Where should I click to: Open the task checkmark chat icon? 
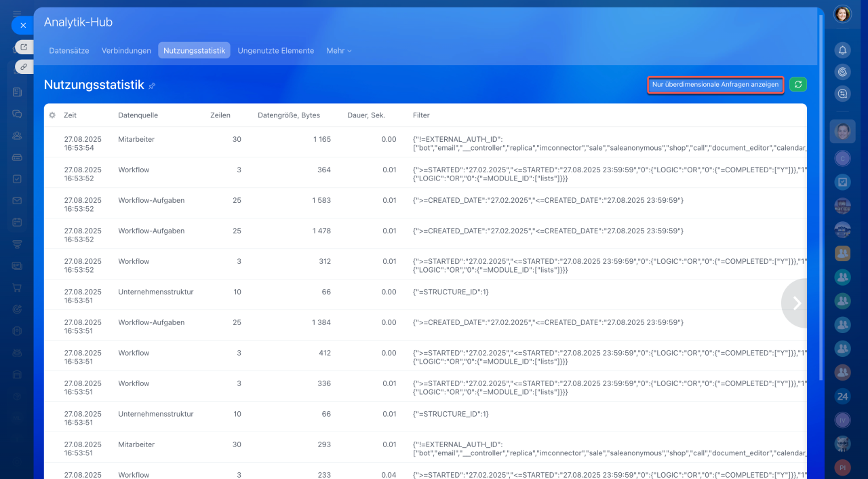point(842,182)
